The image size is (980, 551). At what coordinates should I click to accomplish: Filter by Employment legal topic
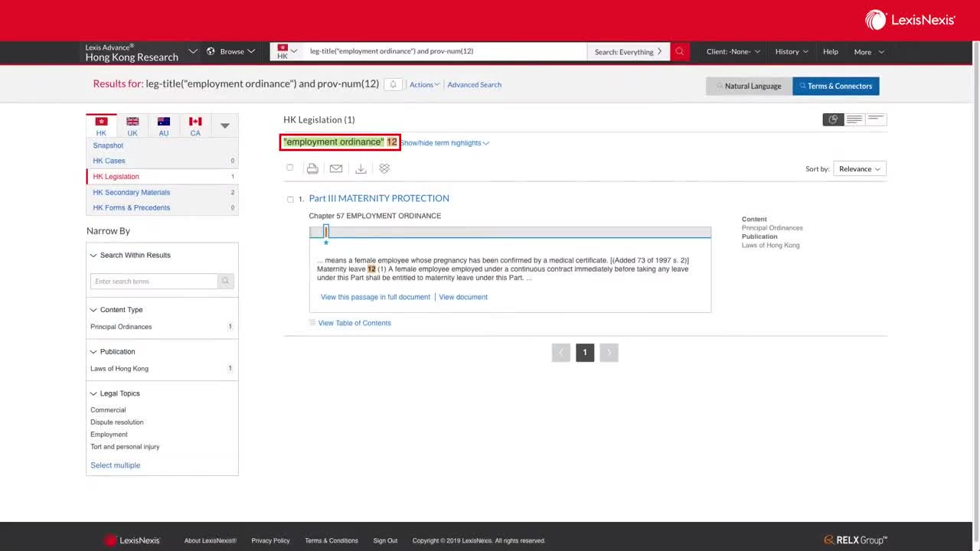pyautogui.click(x=109, y=435)
